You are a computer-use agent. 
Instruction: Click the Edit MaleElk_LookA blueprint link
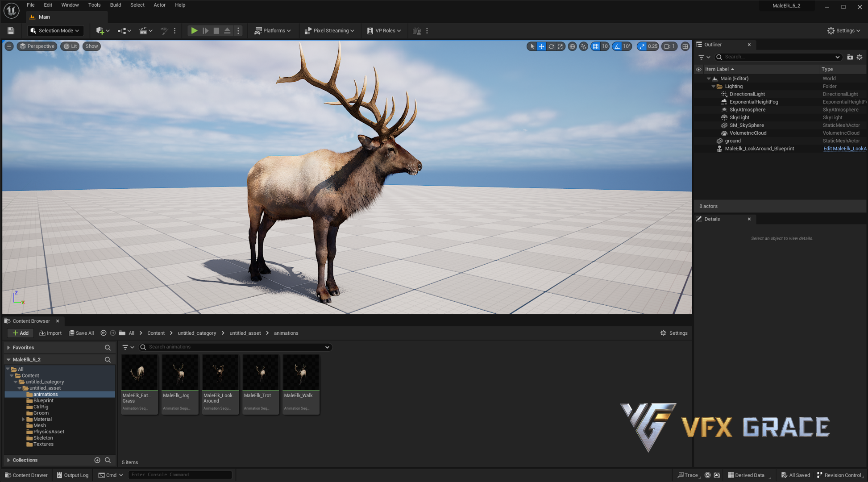(x=844, y=149)
